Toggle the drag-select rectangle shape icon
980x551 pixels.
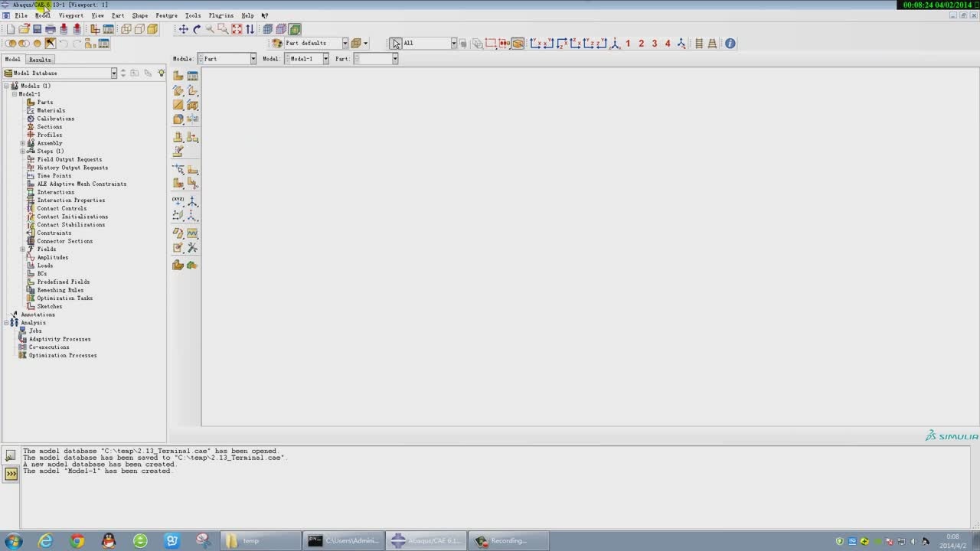(x=491, y=44)
